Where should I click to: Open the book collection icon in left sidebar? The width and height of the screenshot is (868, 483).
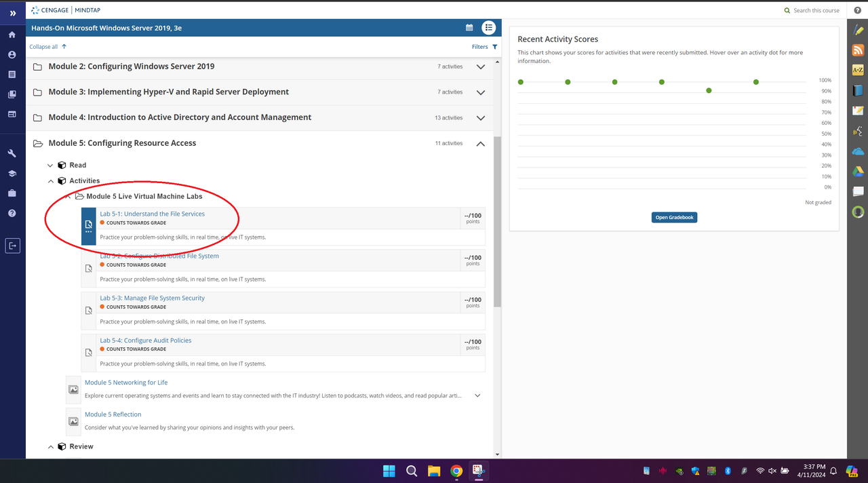(12, 94)
